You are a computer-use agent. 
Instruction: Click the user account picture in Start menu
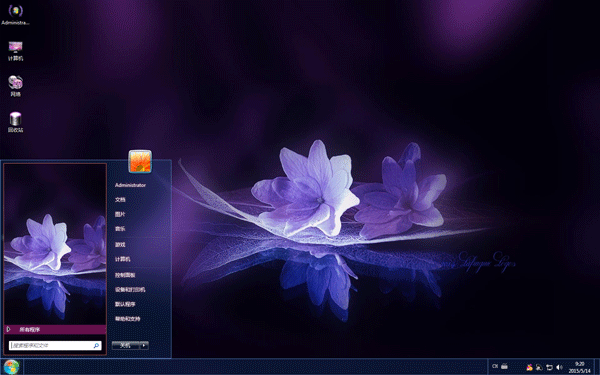pyautogui.click(x=140, y=161)
